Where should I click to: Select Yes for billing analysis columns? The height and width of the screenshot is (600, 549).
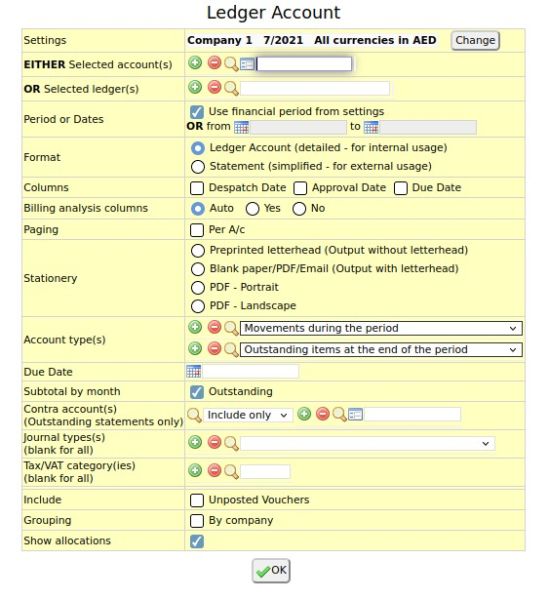[x=253, y=209]
